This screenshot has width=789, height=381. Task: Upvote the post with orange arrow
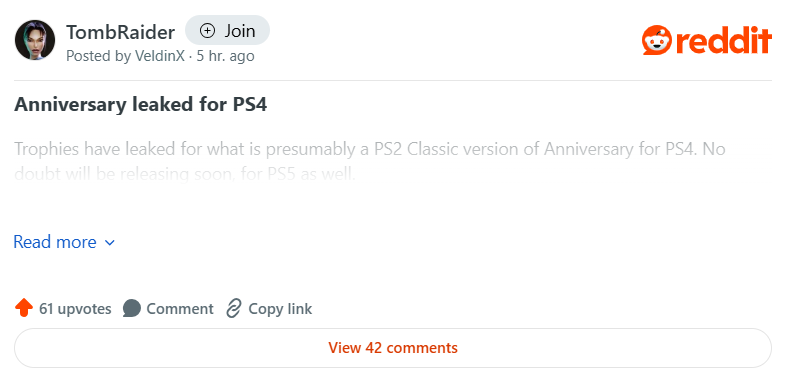(x=24, y=308)
